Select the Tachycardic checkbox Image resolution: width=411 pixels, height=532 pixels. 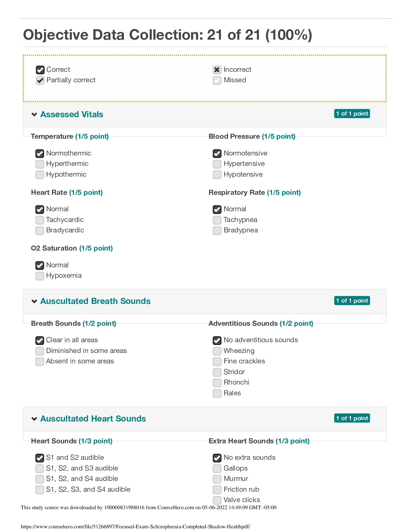pyautogui.click(x=40, y=220)
